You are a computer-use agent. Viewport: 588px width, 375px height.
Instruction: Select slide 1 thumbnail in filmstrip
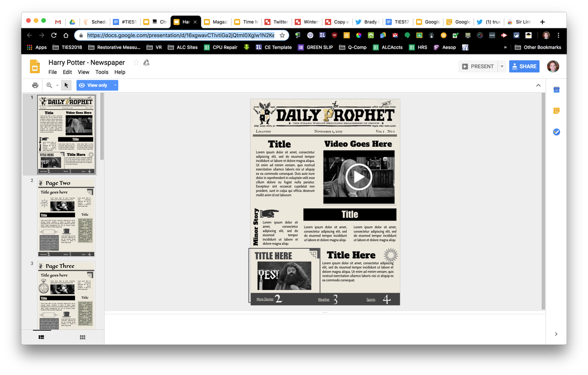[67, 134]
